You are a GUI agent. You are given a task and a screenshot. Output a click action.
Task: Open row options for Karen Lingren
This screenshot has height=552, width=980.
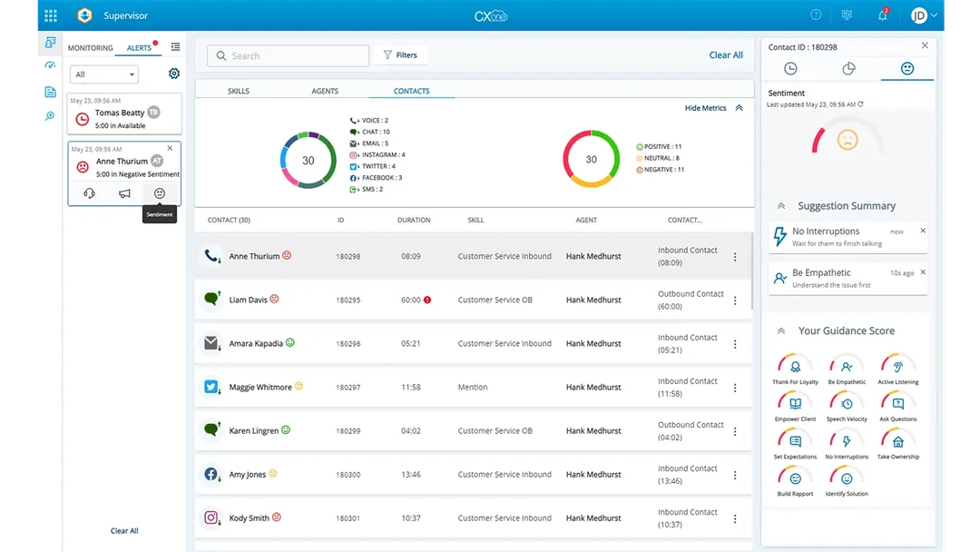point(735,432)
